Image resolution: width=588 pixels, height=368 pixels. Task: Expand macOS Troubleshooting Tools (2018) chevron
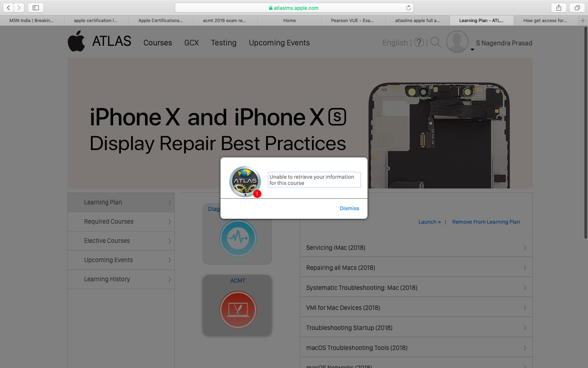(525, 348)
